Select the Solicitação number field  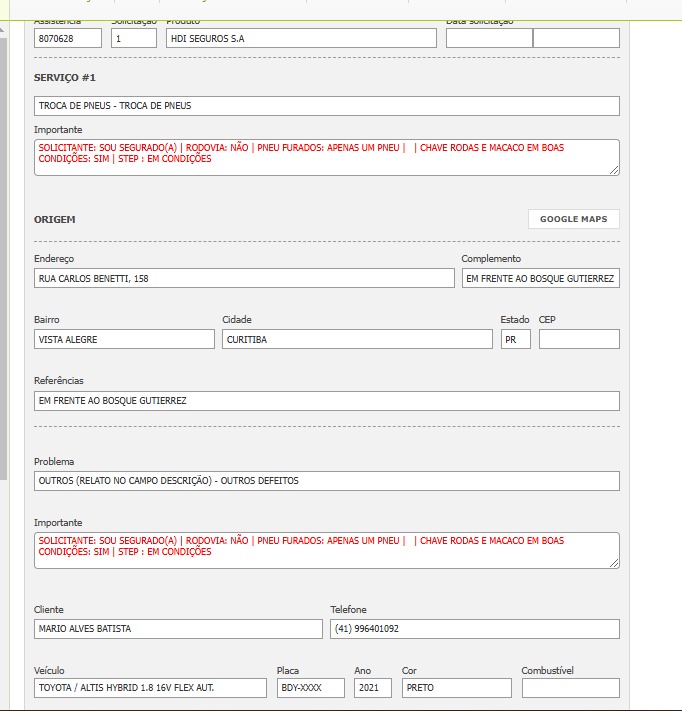[x=133, y=38]
